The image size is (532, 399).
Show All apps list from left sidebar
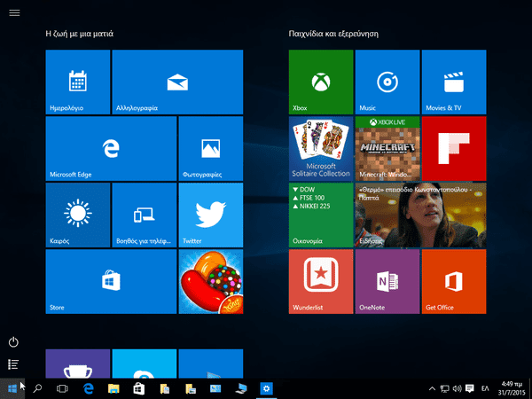click(x=14, y=364)
